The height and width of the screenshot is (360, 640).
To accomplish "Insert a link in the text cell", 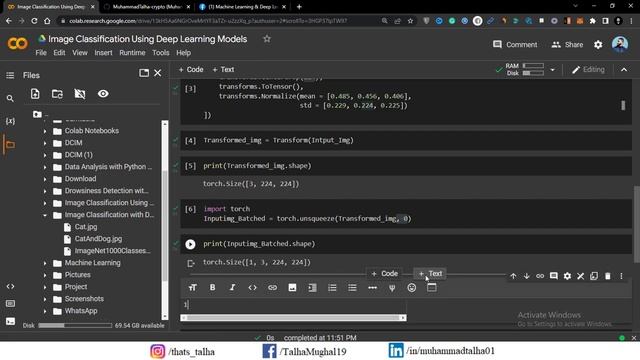I will (x=272, y=288).
